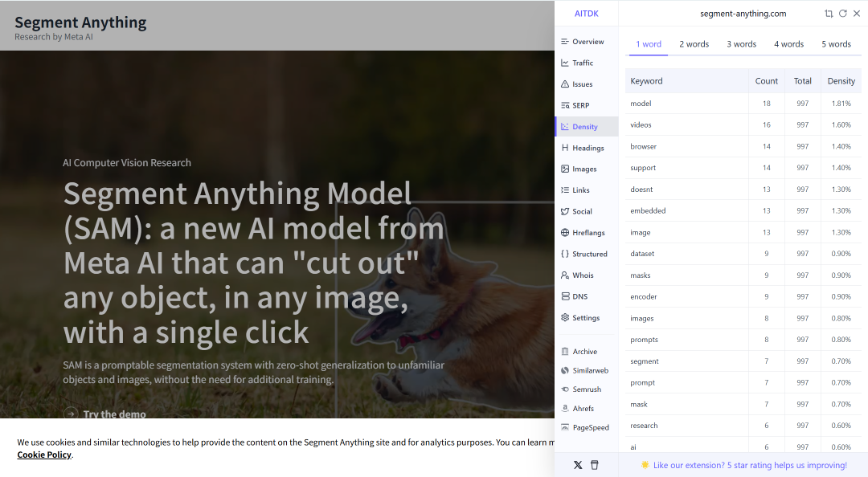This screenshot has width=868, height=477.
Task: Click the AITDK logo link
Action: [586, 14]
